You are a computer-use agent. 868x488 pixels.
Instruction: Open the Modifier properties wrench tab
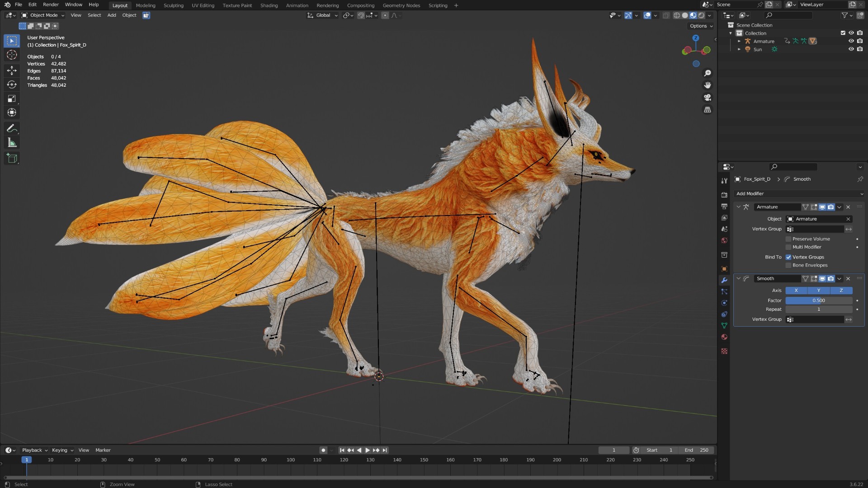pyautogui.click(x=724, y=280)
